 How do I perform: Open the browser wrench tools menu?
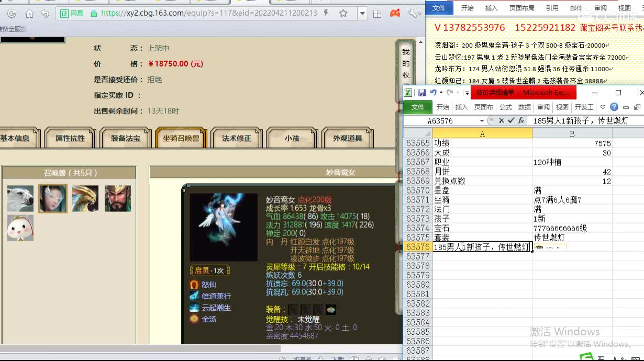point(413,14)
